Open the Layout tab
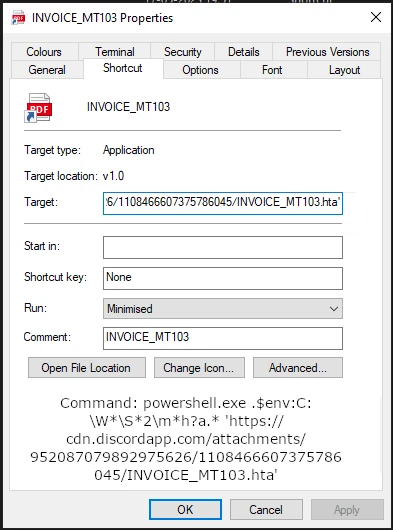 tap(344, 70)
